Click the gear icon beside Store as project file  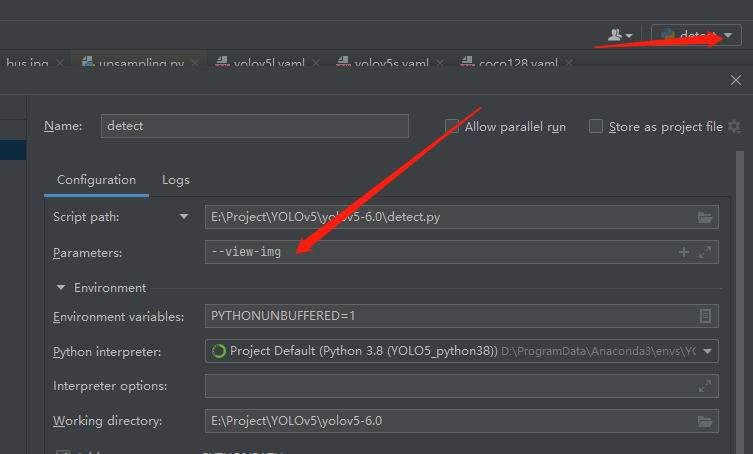tap(734, 127)
